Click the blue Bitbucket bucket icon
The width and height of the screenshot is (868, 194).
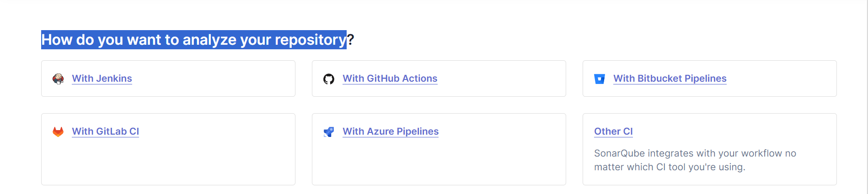(600, 79)
